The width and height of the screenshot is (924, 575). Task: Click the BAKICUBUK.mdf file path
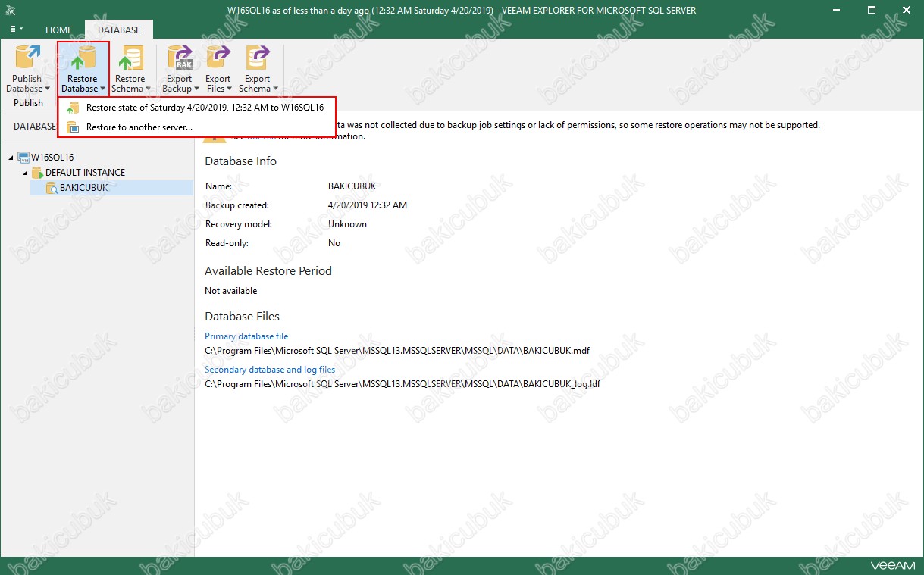[397, 351]
